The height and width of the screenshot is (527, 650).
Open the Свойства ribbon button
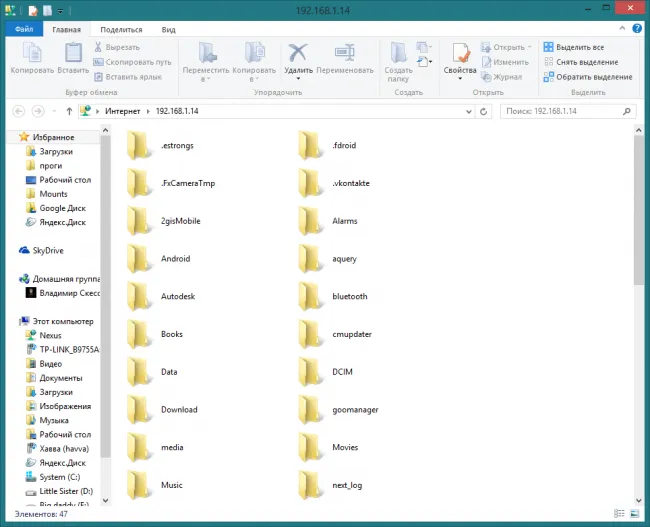460,61
